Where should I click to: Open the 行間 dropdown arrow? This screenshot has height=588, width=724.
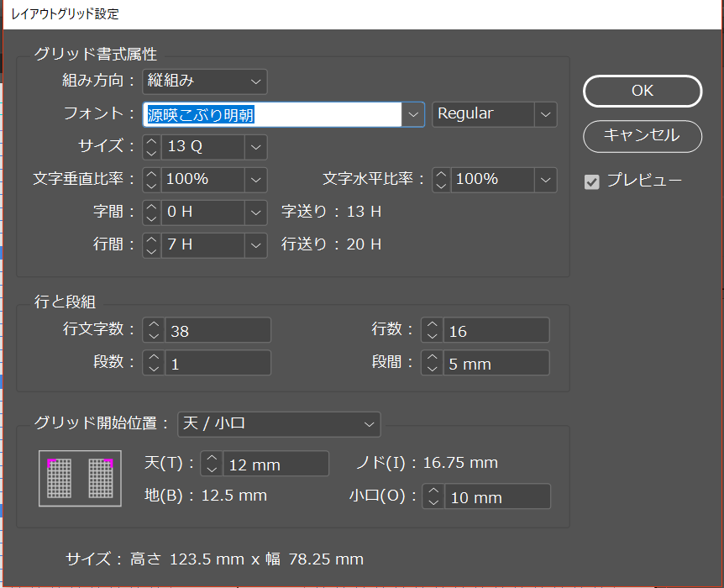[x=256, y=245]
